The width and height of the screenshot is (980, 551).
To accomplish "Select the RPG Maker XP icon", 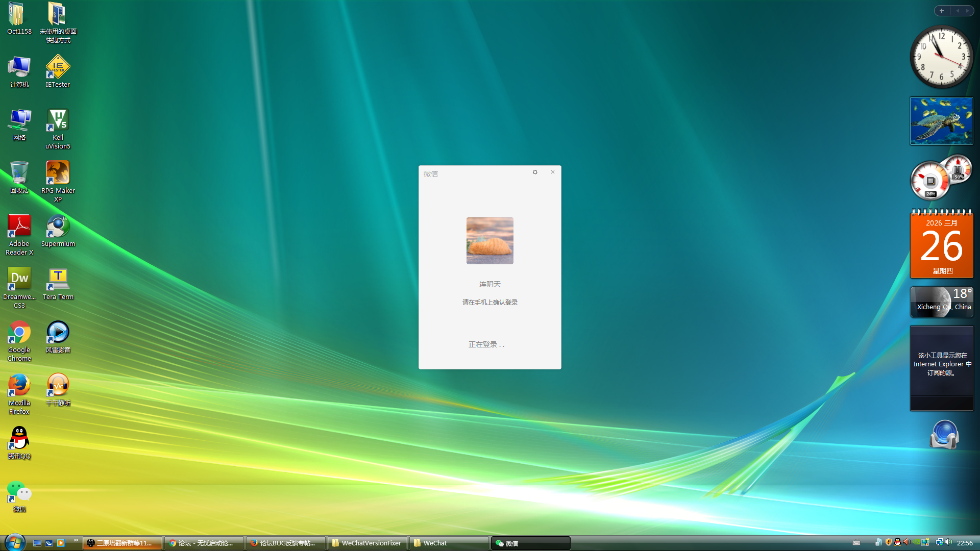I will pyautogui.click(x=58, y=173).
